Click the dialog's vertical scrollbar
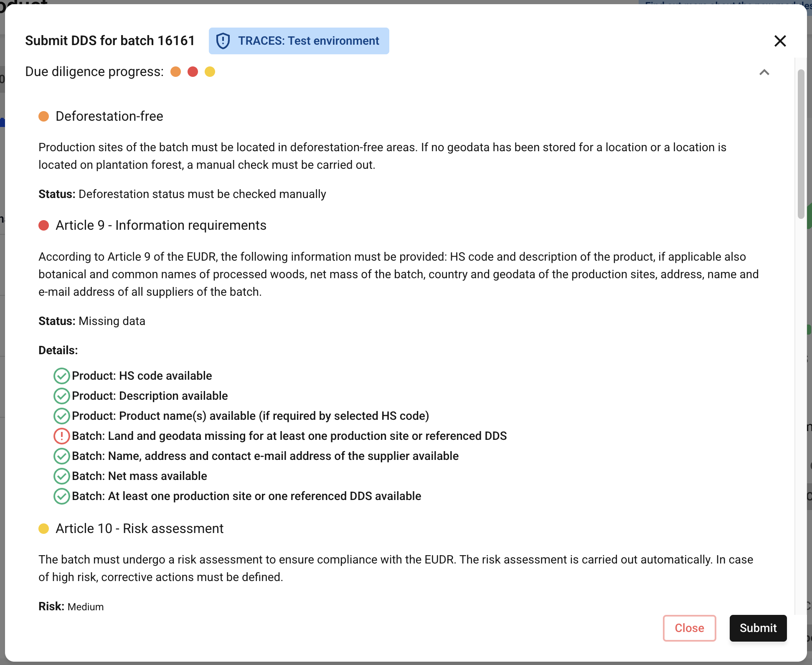This screenshot has height=665, width=812. [x=801, y=144]
